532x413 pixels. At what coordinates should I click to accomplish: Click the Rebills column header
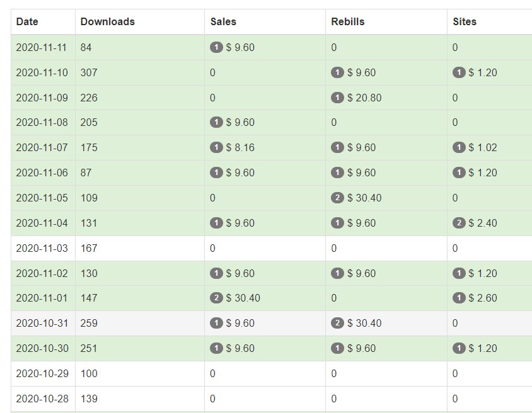click(348, 21)
